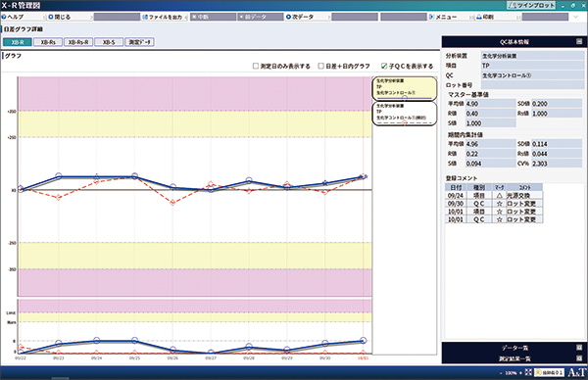Image resolution: width=588 pixels, height=380 pixels.
Task: Click the zoom in plus icon
Action: pos(520,373)
